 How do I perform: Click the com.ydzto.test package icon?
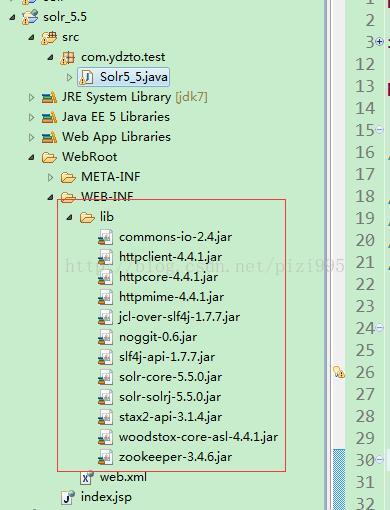tap(68, 57)
